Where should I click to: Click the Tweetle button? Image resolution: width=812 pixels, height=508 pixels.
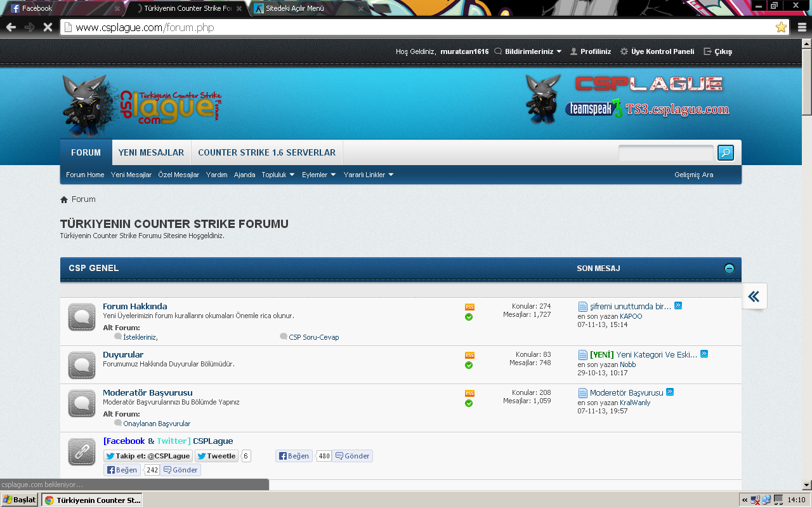[x=216, y=456]
